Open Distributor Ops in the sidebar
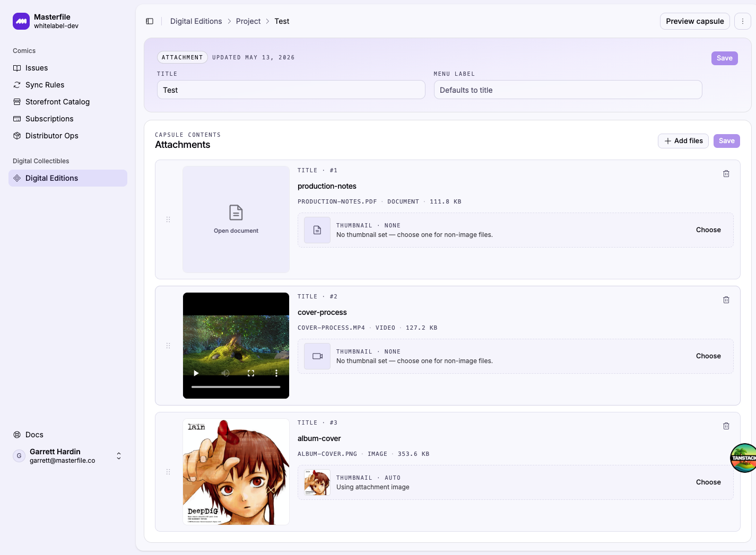This screenshot has height=555, width=756. click(x=68, y=136)
